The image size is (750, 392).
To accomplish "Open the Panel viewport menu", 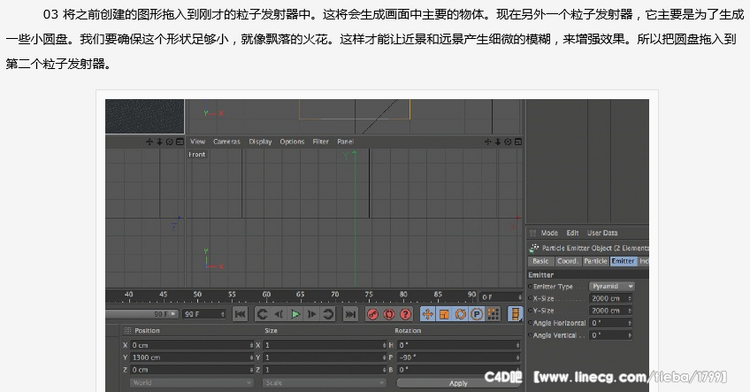I will coord(345,142).
